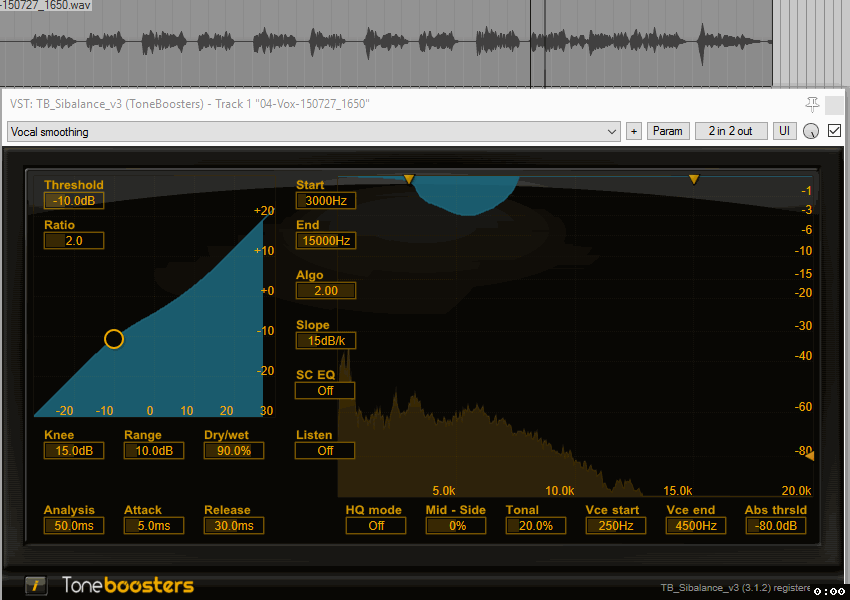This screenshot has height=600, width=850.
Task: Click the 3000Hz start frequency marker triangle
Action: click(x=409, y=179)
